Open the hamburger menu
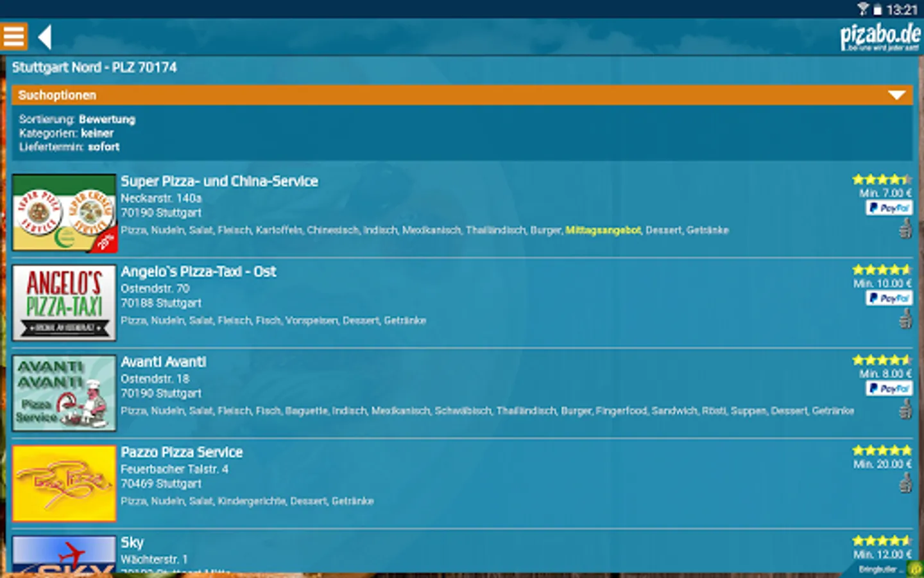This screenshot has height=578, width=924. [13, 37]
